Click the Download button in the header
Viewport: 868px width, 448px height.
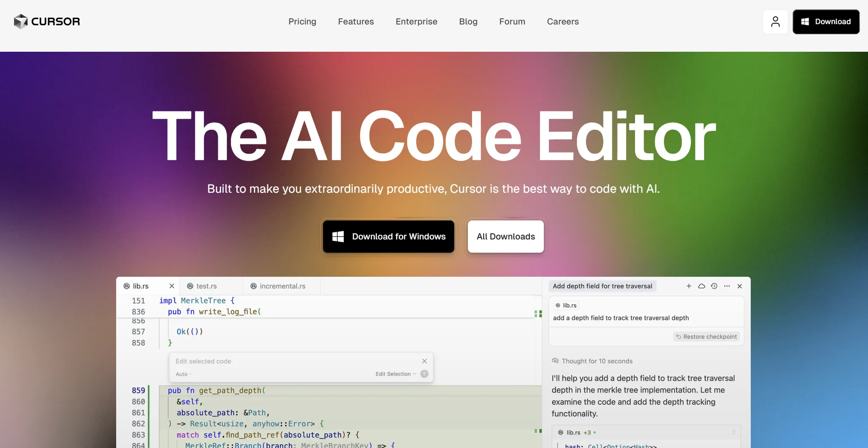coord(826,22)
